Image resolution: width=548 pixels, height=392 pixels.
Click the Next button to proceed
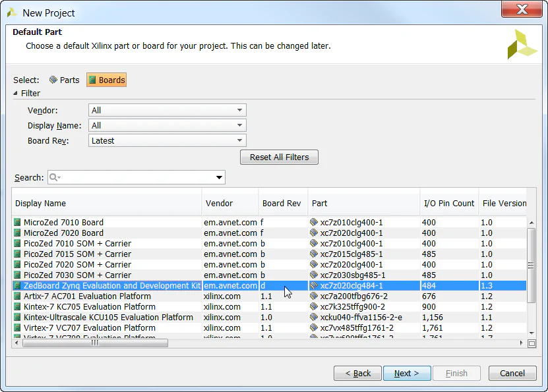point(407,373)
